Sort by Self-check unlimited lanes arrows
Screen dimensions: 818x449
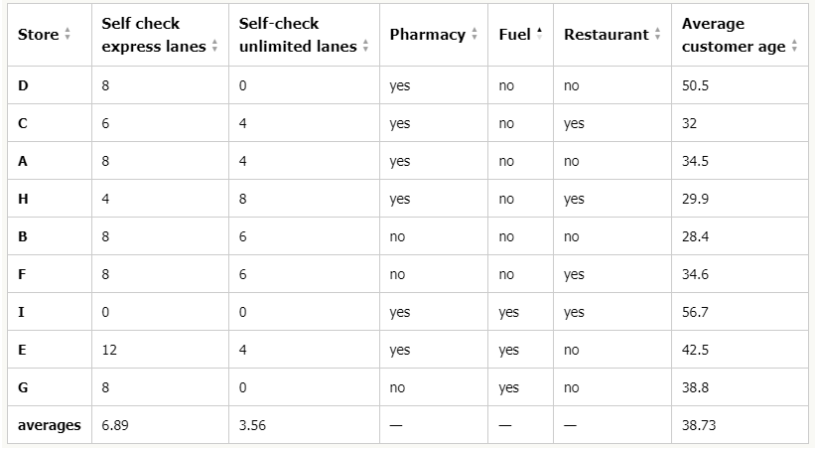tap(365, 46)
